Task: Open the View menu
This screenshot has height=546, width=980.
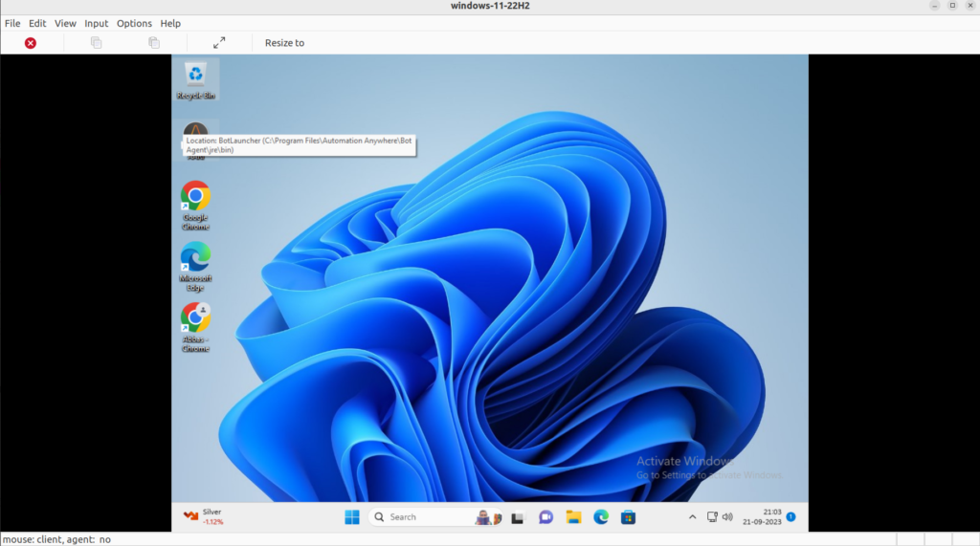Action: coord(65,23)
